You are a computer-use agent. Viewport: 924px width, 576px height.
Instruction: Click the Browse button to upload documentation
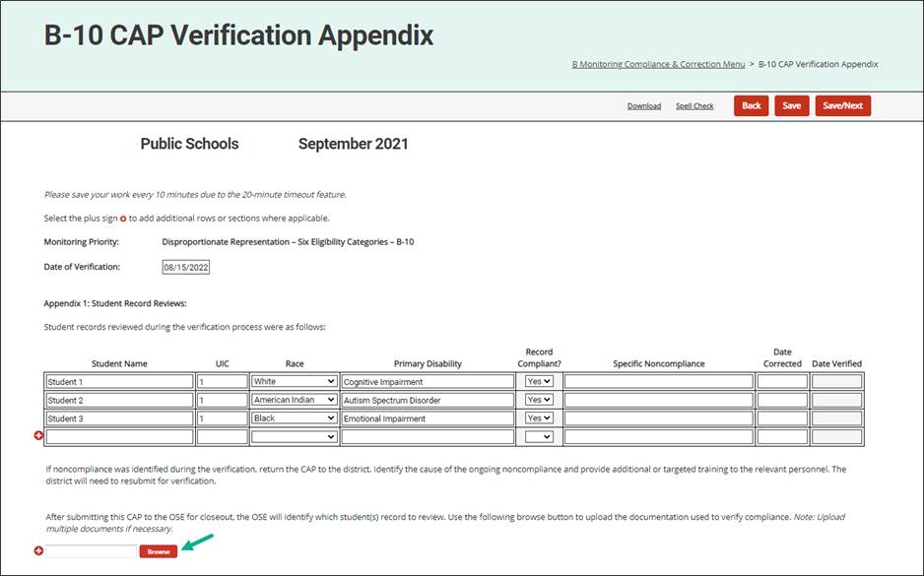(159, 551)
